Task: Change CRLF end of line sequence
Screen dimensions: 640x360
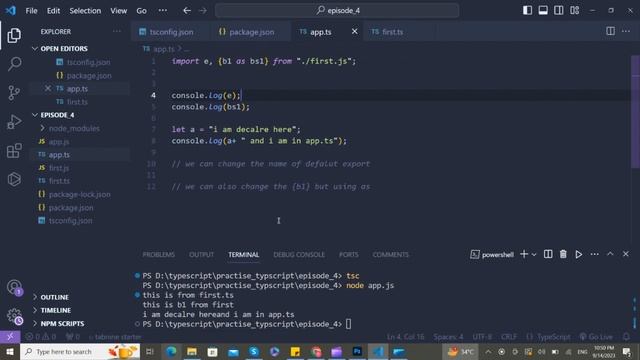Action: coord(509,337)
